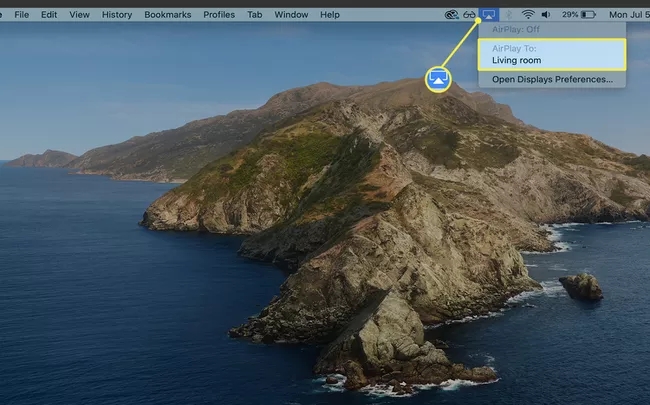This screenshot has height=405, width=650.
Task: Open the File menu
Action: (22, 15)
